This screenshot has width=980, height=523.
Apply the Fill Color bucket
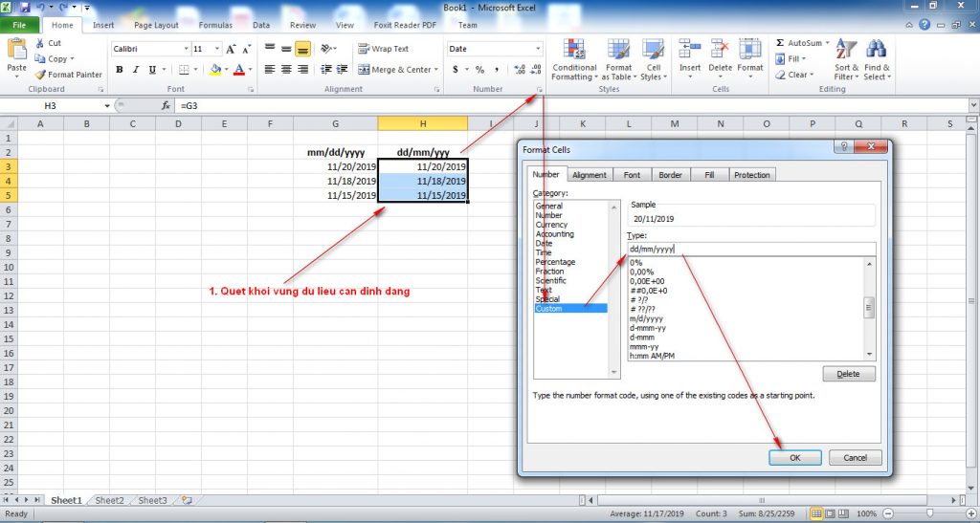point(215,69)
